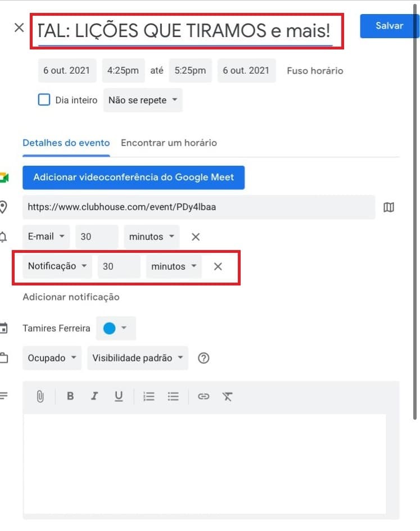Screen dimensions: 420x531
Task: Open Visibilidade padrão dropdown
Action: click(138, 358)
